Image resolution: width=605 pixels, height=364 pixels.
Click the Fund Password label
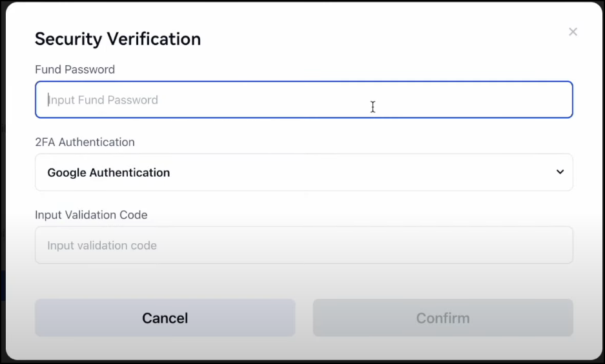click(75, 70)
